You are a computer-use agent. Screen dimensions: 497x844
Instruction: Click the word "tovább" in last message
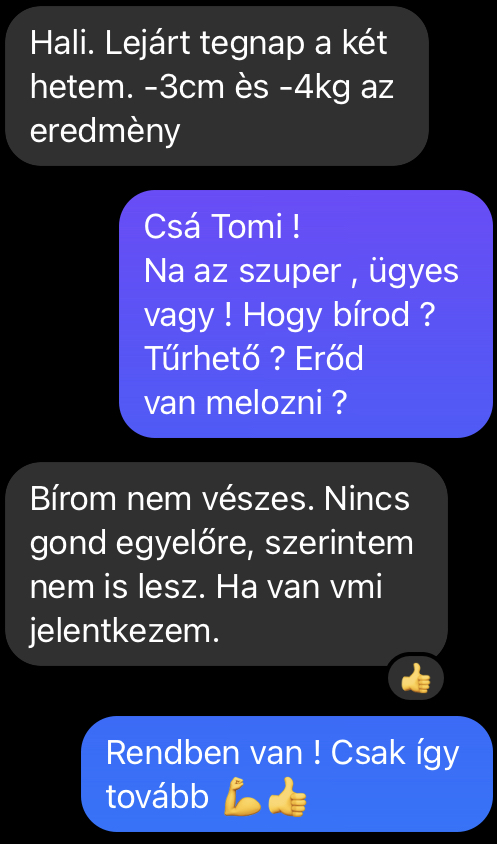pos(157,797)
